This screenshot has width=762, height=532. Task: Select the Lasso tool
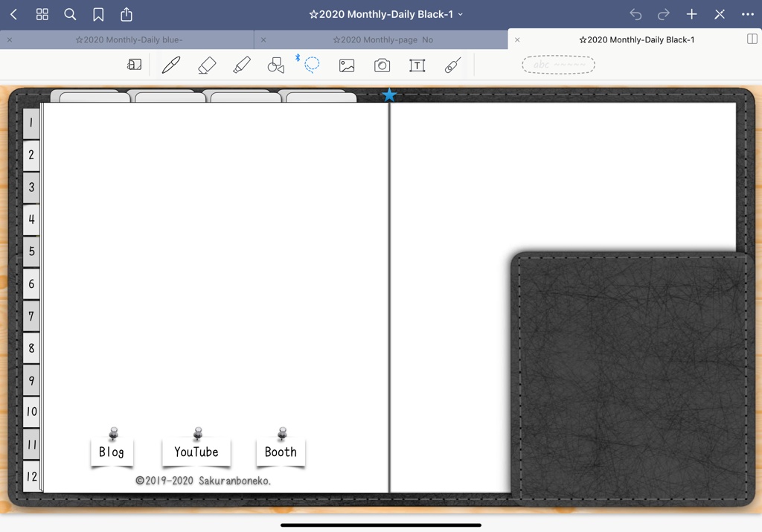coord(312,65)
